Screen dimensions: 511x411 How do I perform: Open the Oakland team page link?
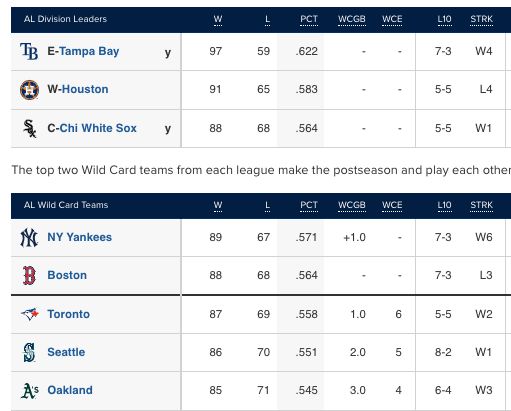[x=70, y=390]
